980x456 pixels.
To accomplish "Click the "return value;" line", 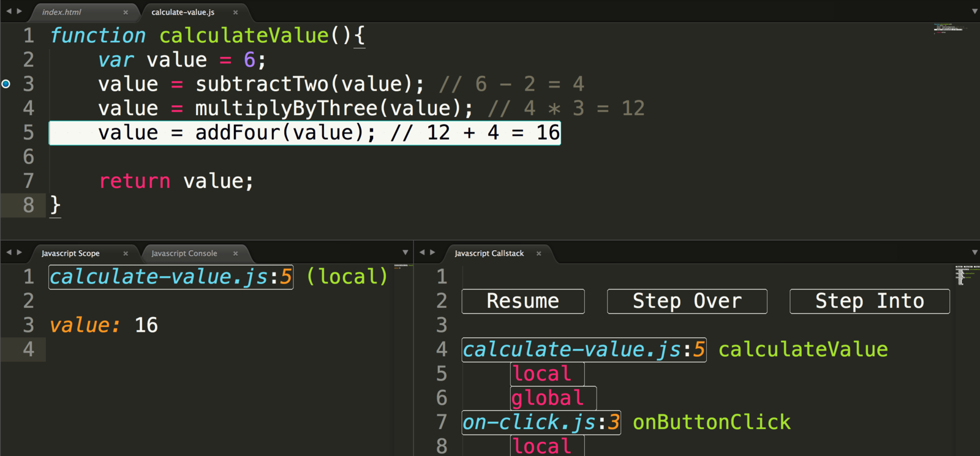I will 176,181.
